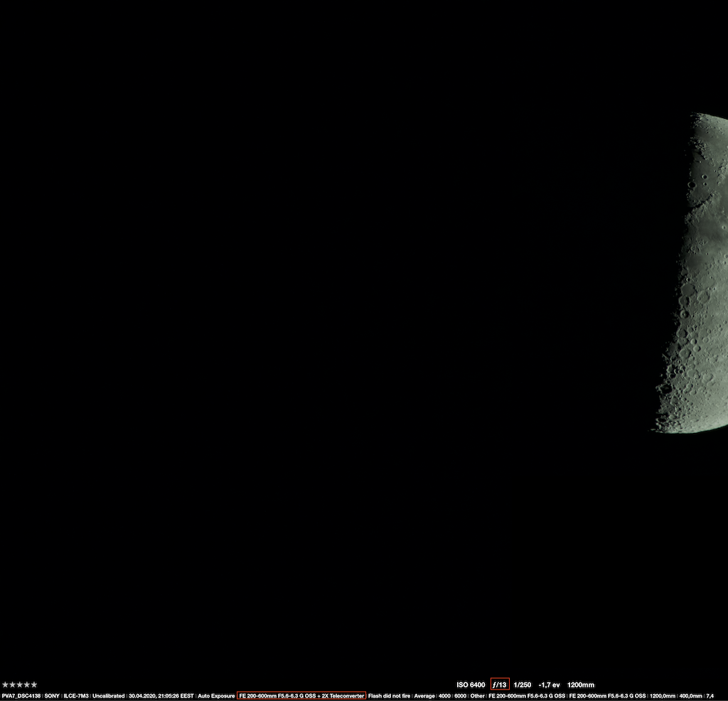Image resolution: width=728 pixels, height=701 pixels.
Task: Toggle the fifth rating star
Action: tap(34, 685)
